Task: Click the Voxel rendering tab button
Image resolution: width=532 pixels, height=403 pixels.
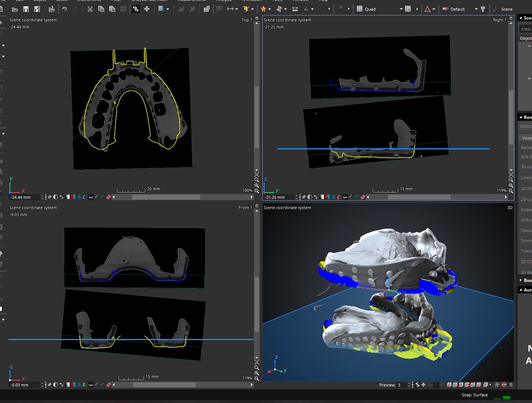Action: tap(526, 138)
